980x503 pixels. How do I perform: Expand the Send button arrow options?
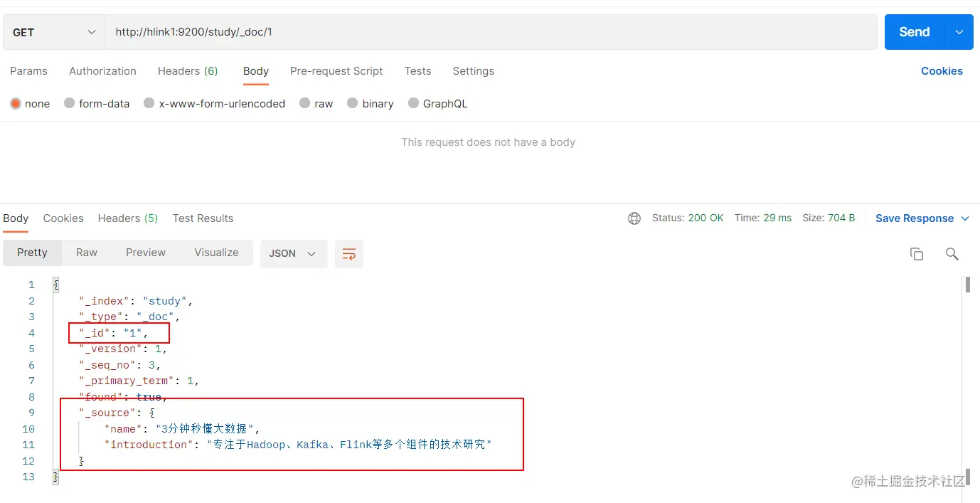959,32
